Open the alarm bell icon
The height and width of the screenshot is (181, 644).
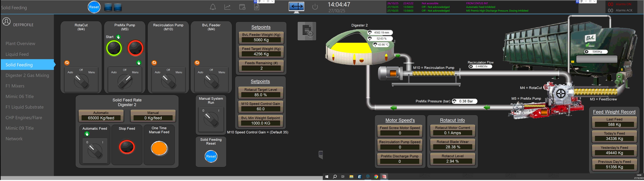(213, 7)
